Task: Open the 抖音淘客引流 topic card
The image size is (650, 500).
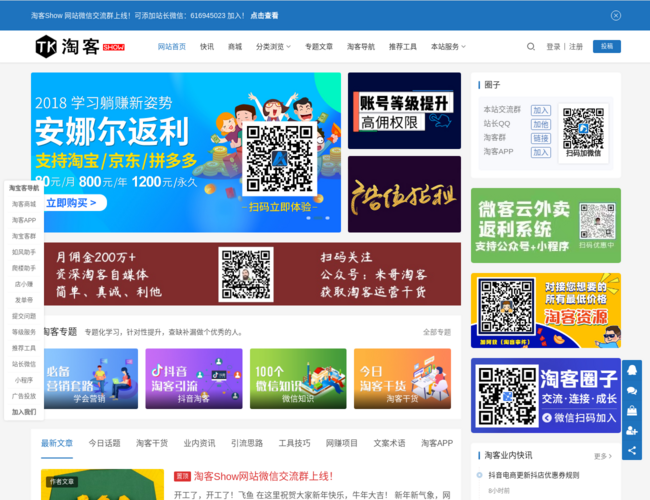Action: tap(194, 379)
